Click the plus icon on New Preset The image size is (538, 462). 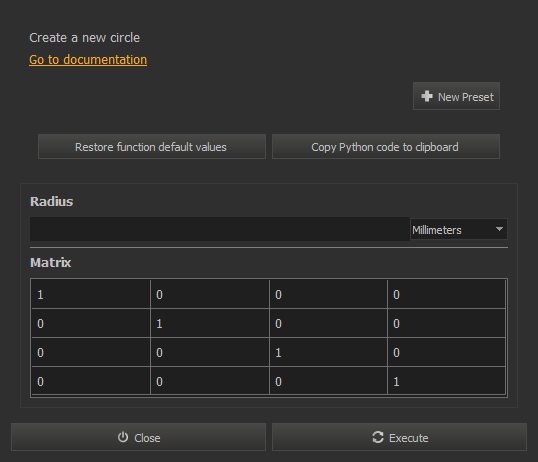pyautogui.click(x=427, y=96)
